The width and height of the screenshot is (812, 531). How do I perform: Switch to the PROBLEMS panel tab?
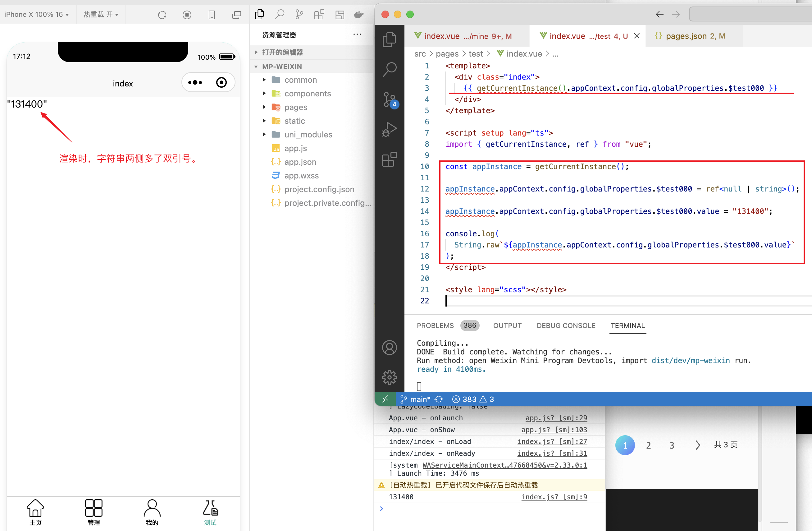point(435,326)
